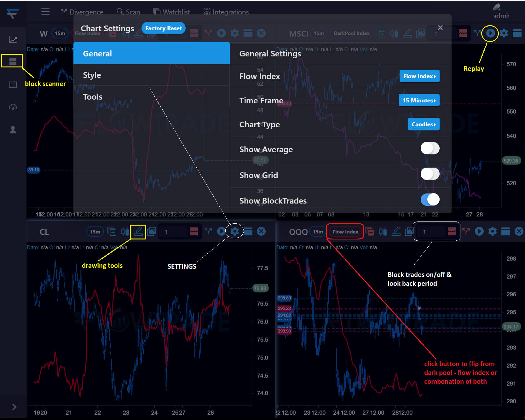The image size is (525, 420).
Task: Open the Flow Index dropdown in settings
Action: pyautogui.click(x=419, y=76)
